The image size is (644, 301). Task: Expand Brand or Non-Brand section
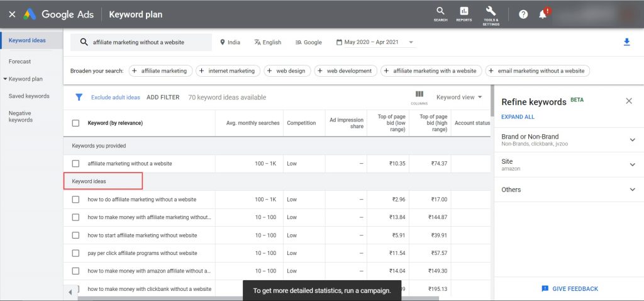click(x=632, y=140)
